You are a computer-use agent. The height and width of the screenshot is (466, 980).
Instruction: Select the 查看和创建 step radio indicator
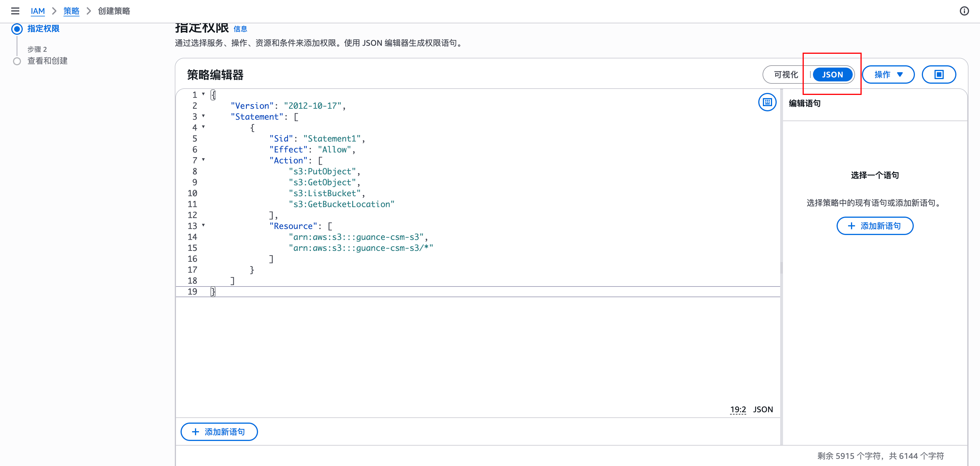(x=17, y=61)
